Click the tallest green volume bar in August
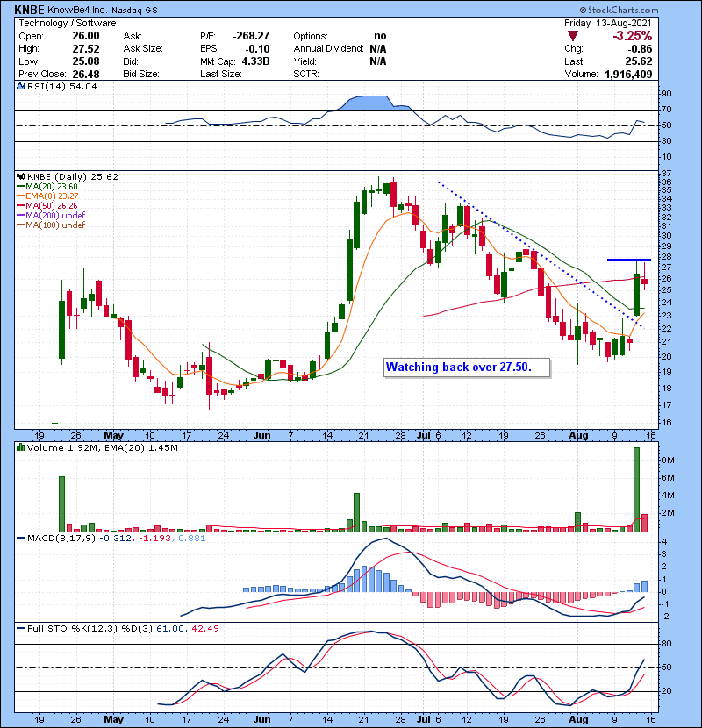The image size is (702, 728). tap(636, 489)
